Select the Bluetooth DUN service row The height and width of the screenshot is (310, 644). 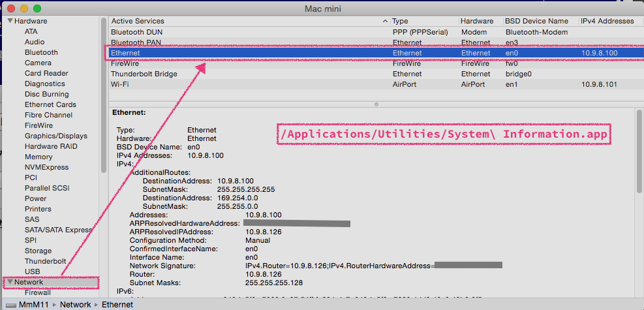376,31
